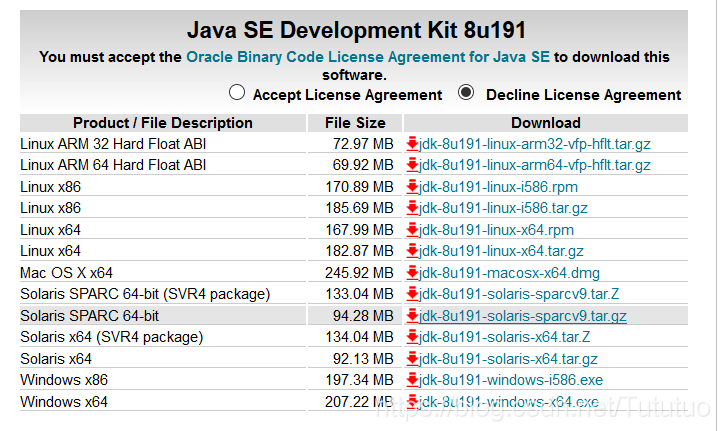The height and width of the screenshot is (431, 720).
Task: Click the Java SE Development Kit 8u191 heading
Action: (356, 30)
